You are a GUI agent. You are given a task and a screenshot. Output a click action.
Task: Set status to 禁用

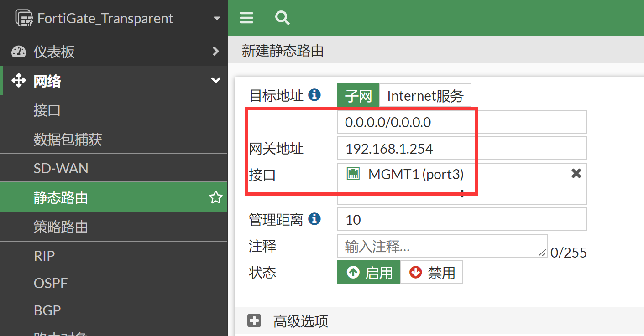[x=431, y=273]
